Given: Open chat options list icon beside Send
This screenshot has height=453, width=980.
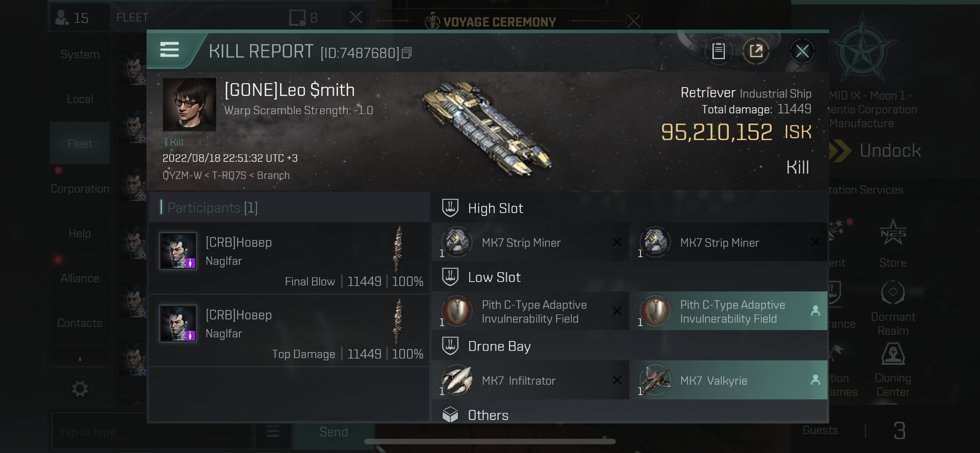Looking at the screenshot, I should click(x=273, y=432).
